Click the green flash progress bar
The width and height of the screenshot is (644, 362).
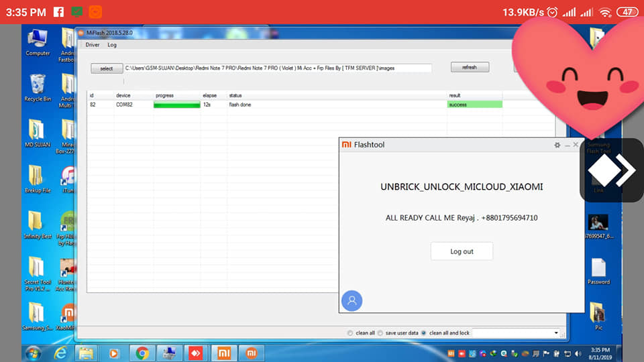(177, 105)
